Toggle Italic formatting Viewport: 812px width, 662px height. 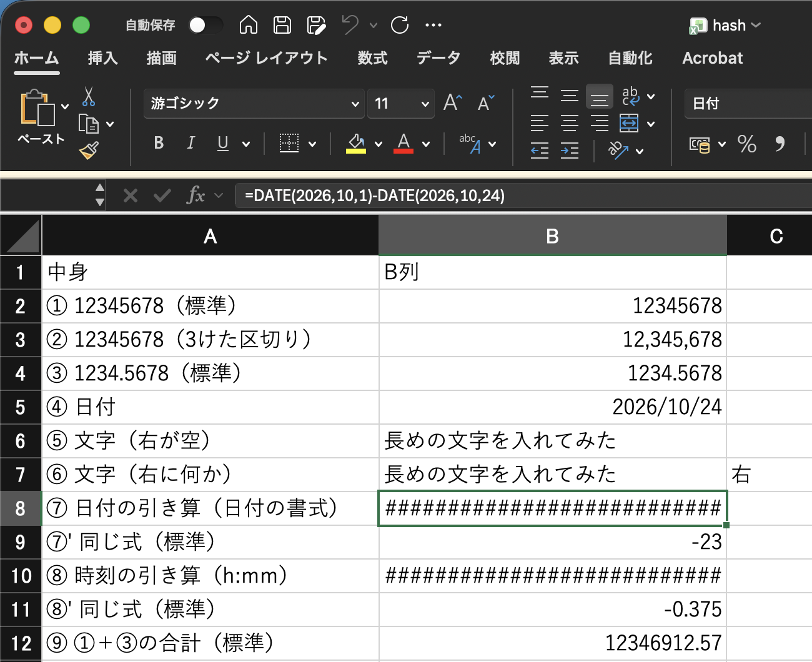(x=191, y=143)
